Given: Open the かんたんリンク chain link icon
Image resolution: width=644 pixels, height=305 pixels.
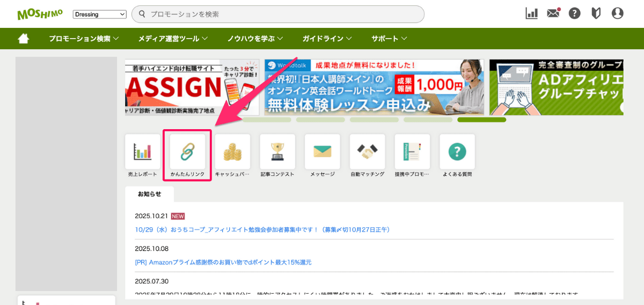Looking at the screenshot, I should tap(187, 152).
